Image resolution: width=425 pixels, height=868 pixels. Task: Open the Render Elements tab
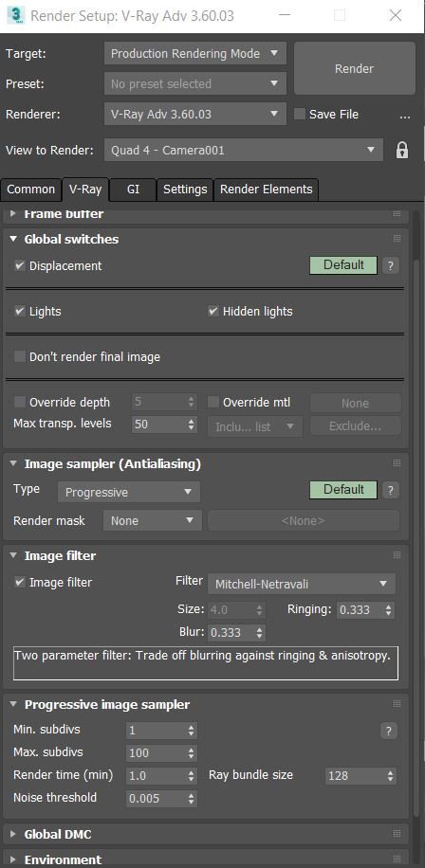(266, 190)
